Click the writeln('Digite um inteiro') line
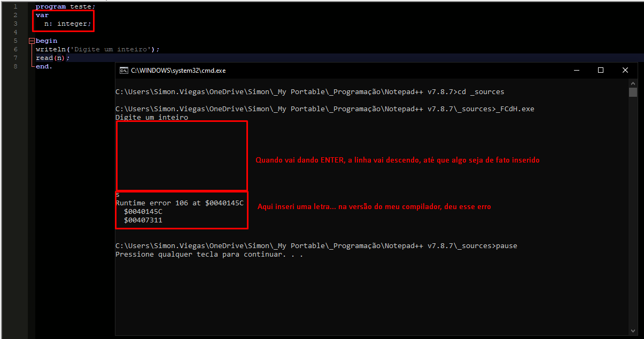Viewport: 644px width, 339px height. 98,49
